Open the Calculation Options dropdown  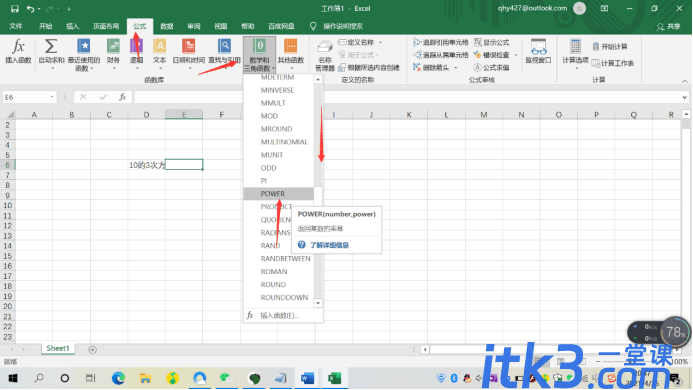[x=575, y=55]
